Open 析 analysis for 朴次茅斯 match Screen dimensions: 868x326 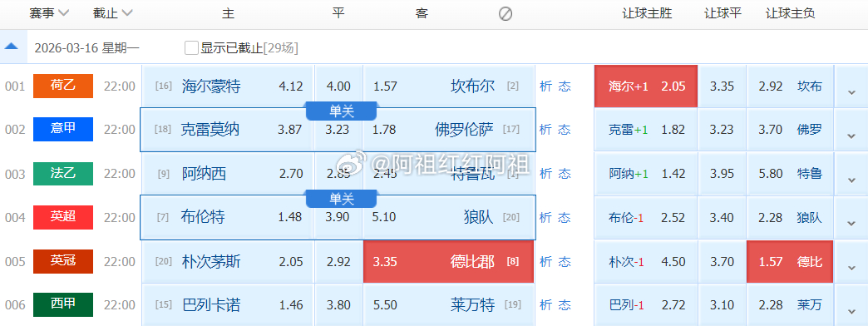(x=545, y=261)
